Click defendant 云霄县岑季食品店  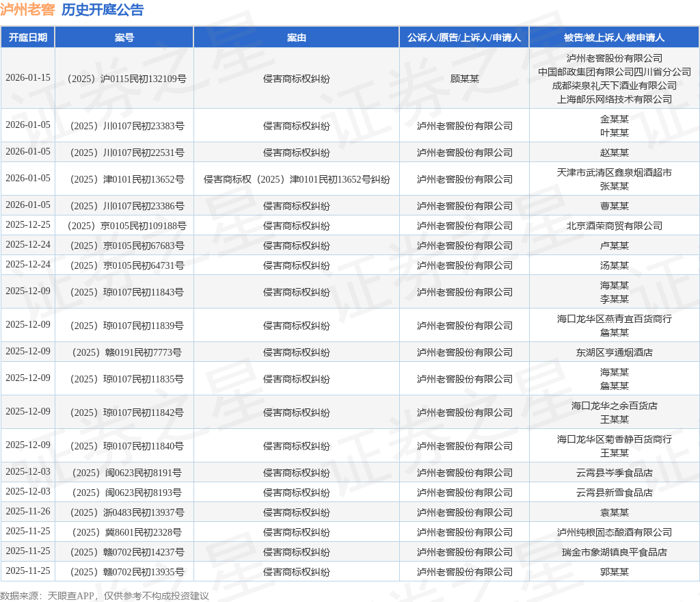tap(615, 473)
